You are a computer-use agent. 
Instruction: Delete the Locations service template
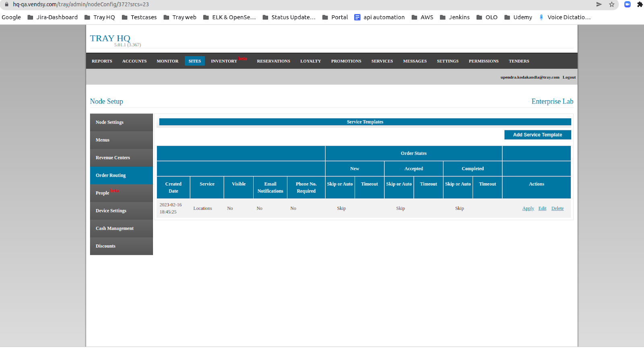pyautogui.click(x=557, y=209)
